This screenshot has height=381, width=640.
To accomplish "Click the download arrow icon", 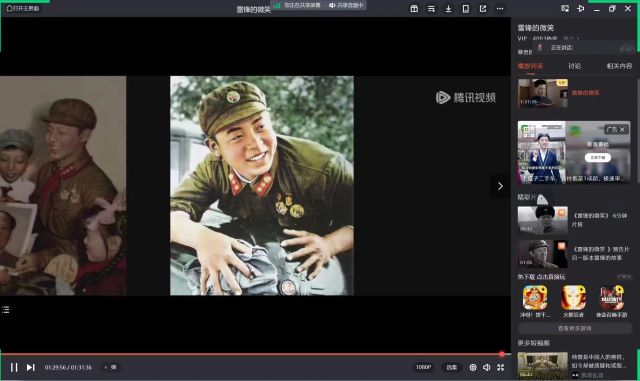I will point(448,9).
